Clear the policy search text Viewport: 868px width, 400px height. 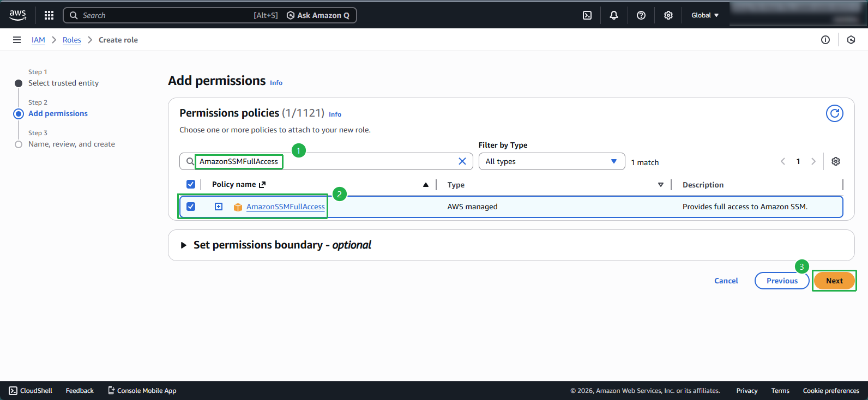462,161
